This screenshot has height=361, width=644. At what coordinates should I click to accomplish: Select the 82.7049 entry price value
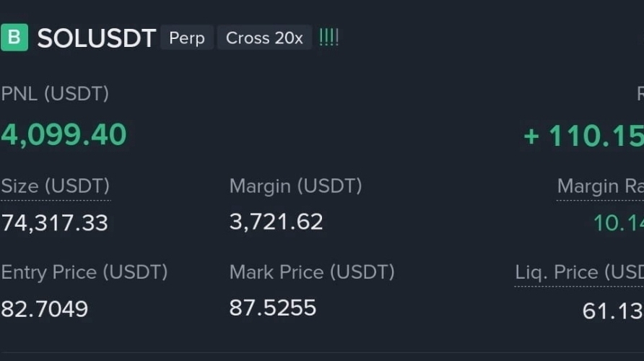[44, 309]
